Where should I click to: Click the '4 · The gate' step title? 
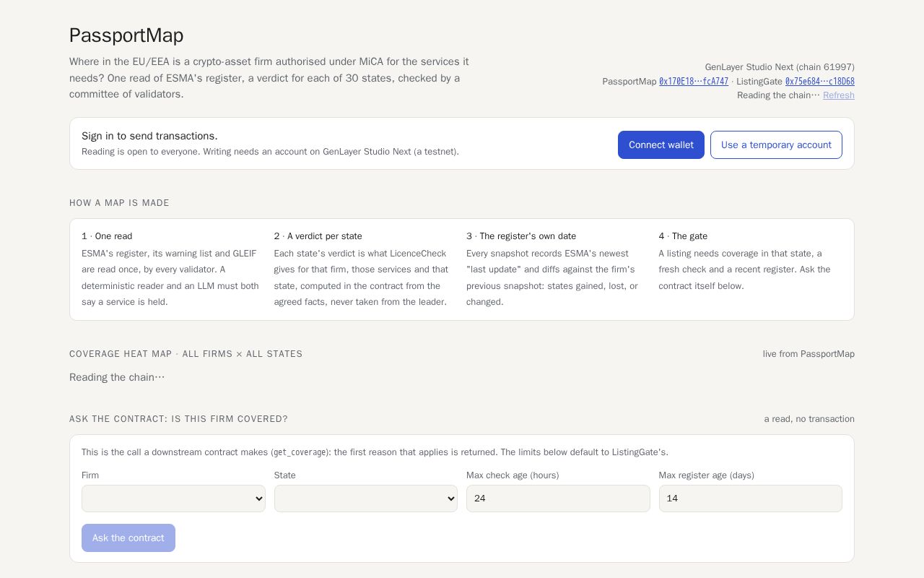(x=683, y=236)
